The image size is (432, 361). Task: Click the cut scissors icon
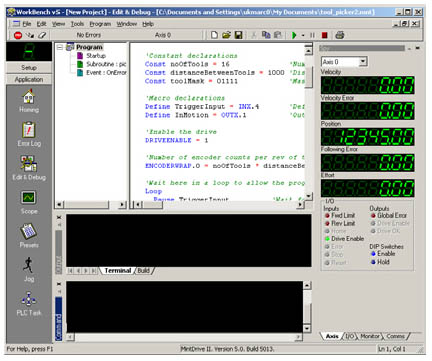pyautogui.click(x=254, y=35)
